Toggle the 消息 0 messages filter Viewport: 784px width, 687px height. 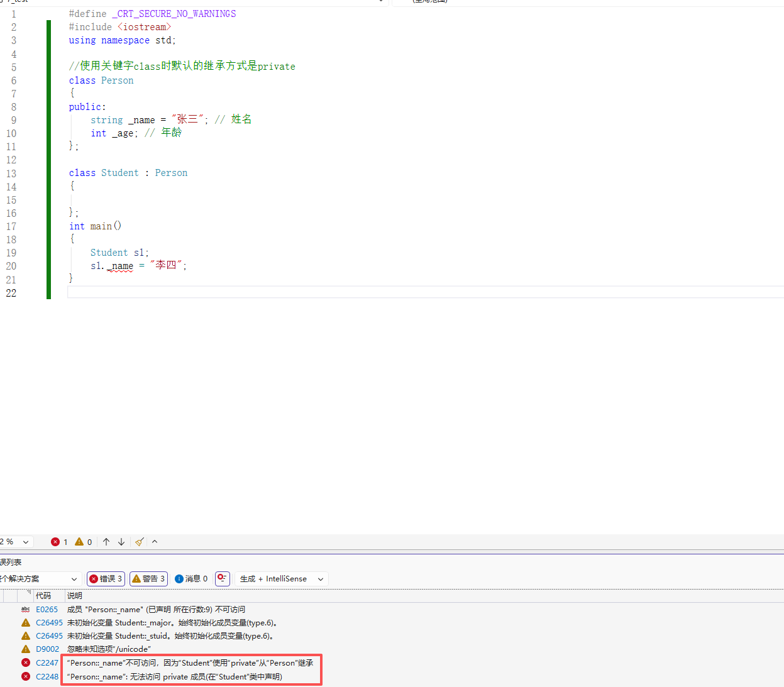(191, 579)
